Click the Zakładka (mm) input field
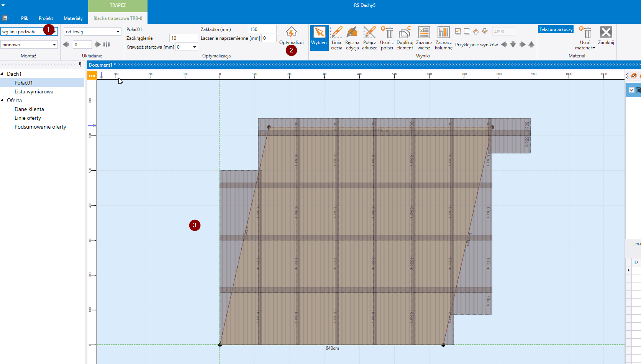This screenshot has height=364, width=641. 262,29
